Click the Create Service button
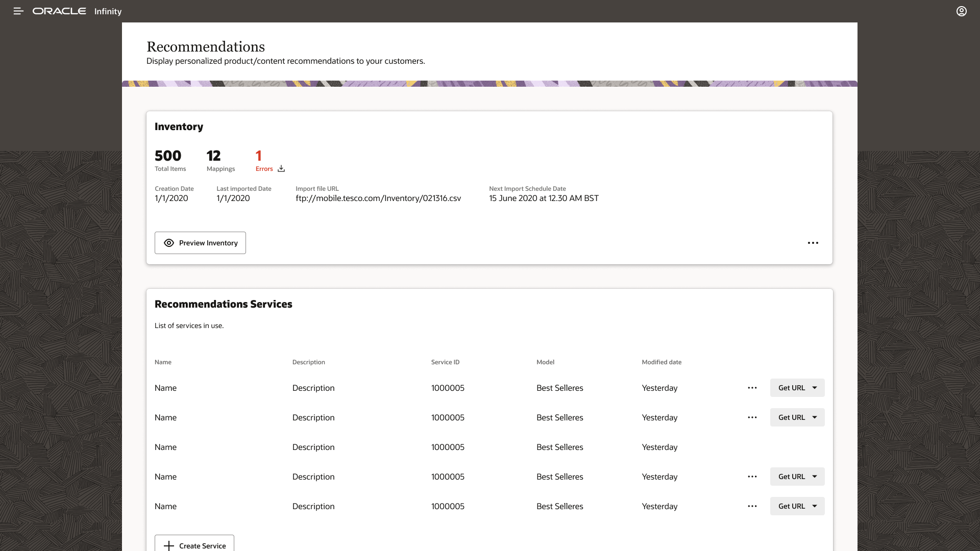Image resolution: width=980 pixels, height=551 pixels. [x=194, y=545]
